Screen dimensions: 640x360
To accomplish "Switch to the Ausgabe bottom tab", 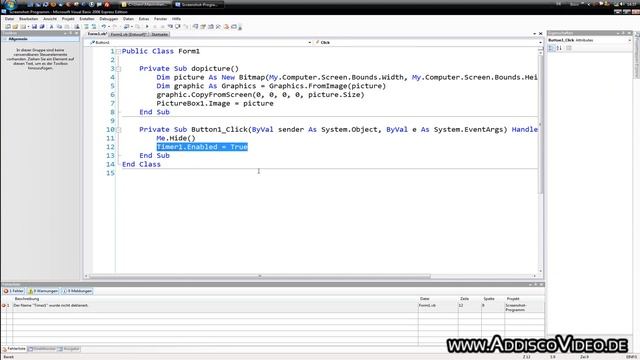I will (69, 349).
